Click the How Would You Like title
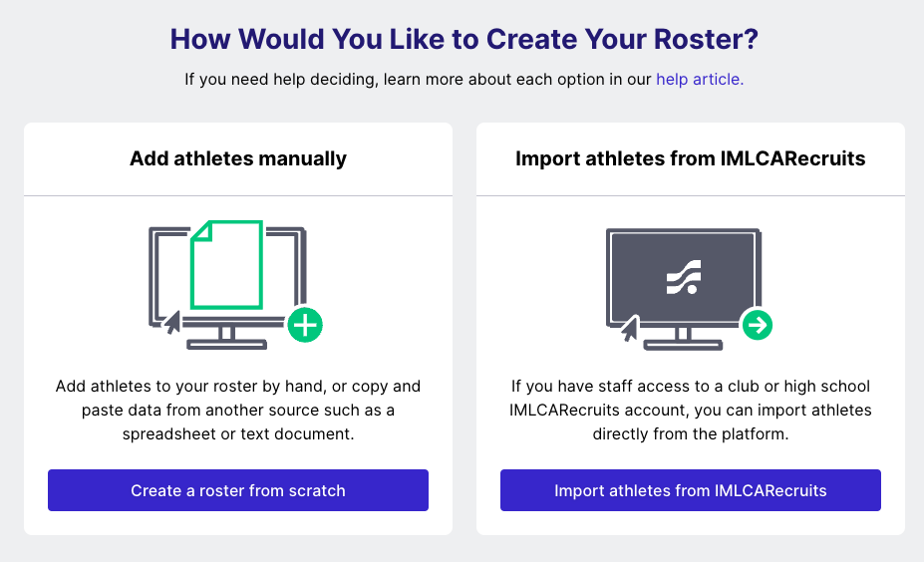Viewport: 924px width, 562px height. click(463, 39)
